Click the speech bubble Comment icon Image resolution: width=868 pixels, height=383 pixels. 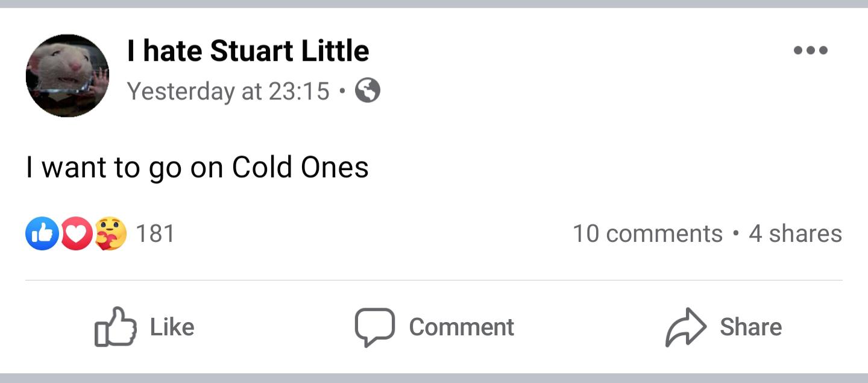coord(374,327)
